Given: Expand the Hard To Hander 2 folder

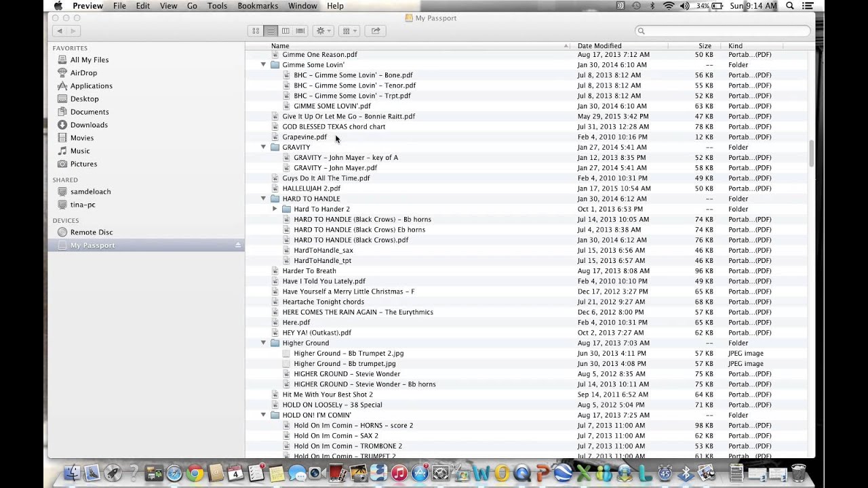Looking at the screenshot, I should [x=275, y=209].
